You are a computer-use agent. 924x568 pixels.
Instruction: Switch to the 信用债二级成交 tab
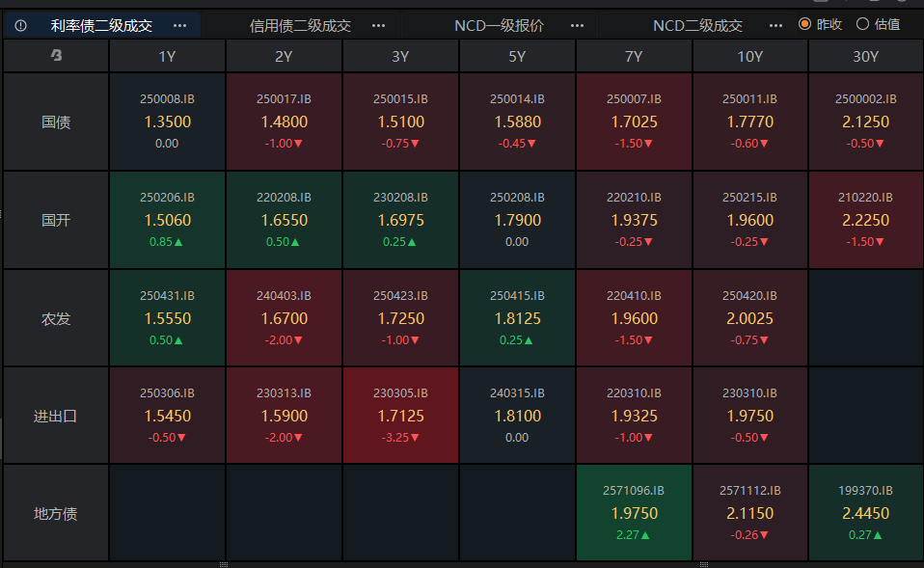tap(300, 25)
